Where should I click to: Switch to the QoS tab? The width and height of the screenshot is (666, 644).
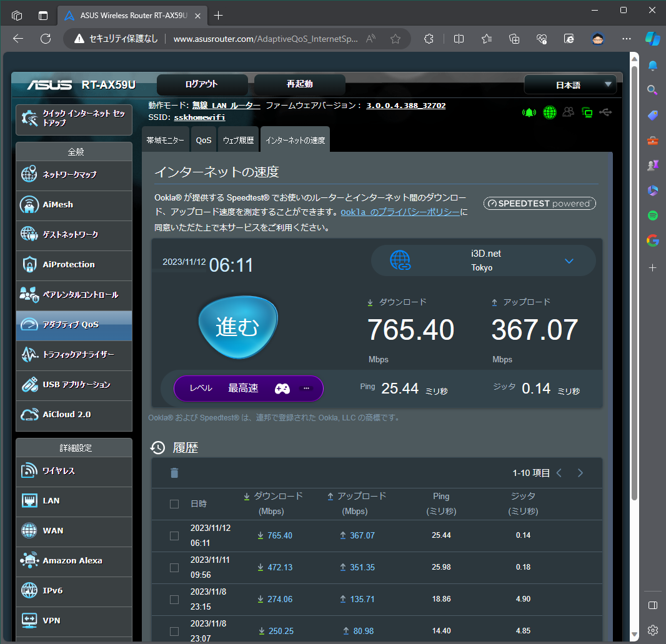204,140
